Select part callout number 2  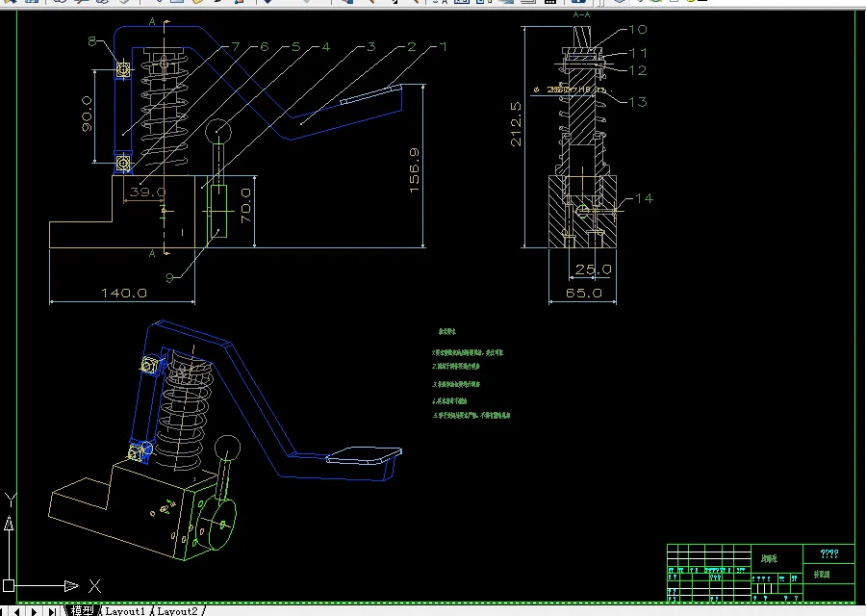point(412,46)
